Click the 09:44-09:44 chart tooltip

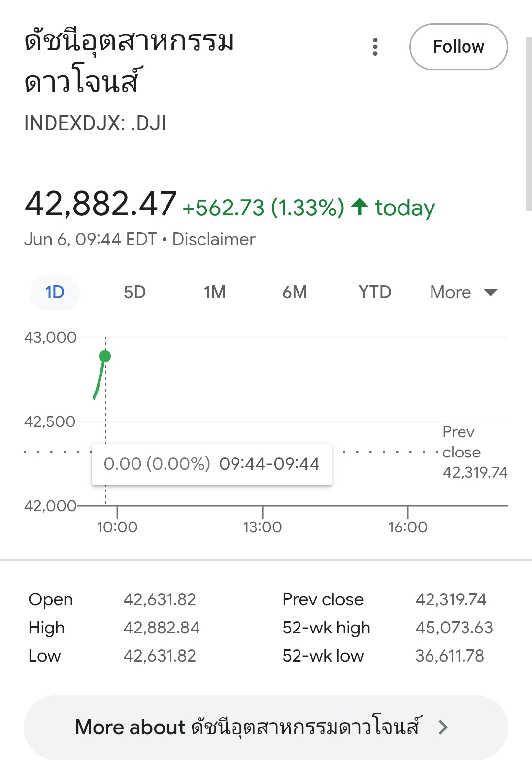(212, 464)
